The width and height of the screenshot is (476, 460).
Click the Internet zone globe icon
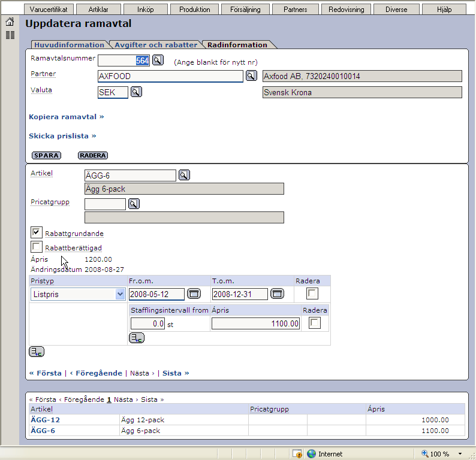click(x=311, y=453)
